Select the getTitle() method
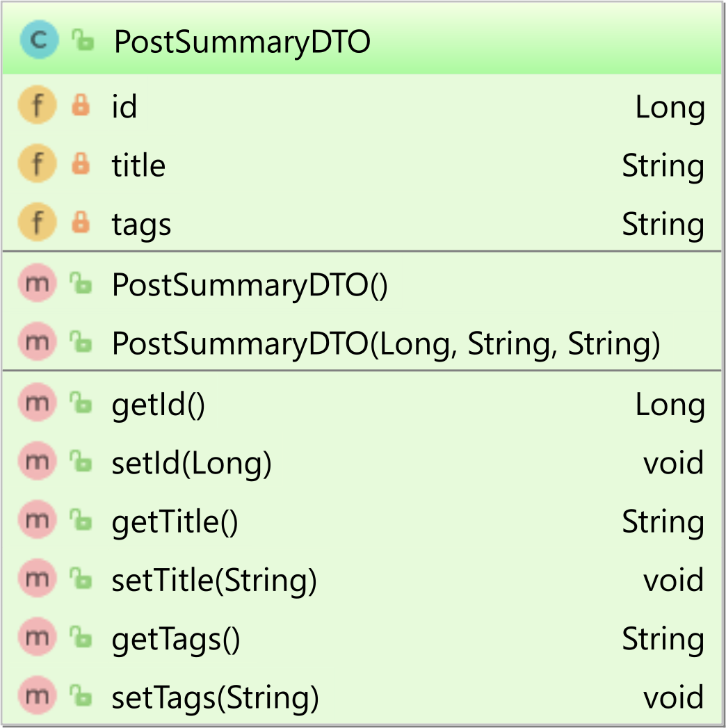This screenshot has width=726, height=728. click(175, 522)
